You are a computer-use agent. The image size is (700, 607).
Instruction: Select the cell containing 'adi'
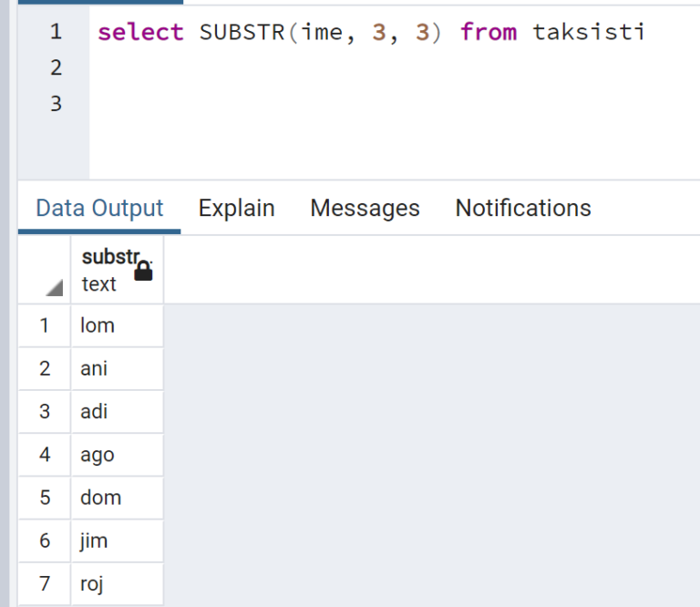click(118, 412)
